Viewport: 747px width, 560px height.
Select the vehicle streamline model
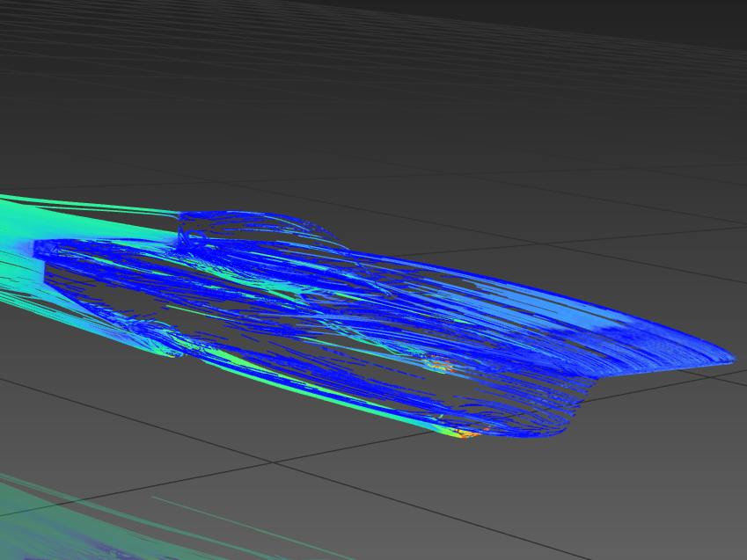352,308
